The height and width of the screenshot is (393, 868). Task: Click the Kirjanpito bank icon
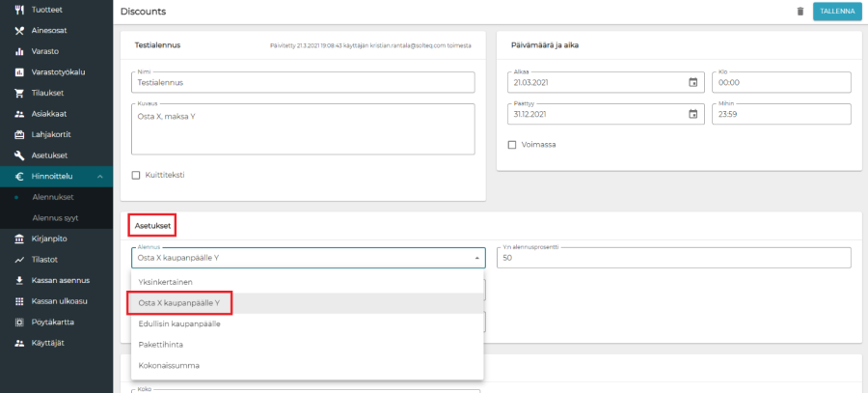18,238
